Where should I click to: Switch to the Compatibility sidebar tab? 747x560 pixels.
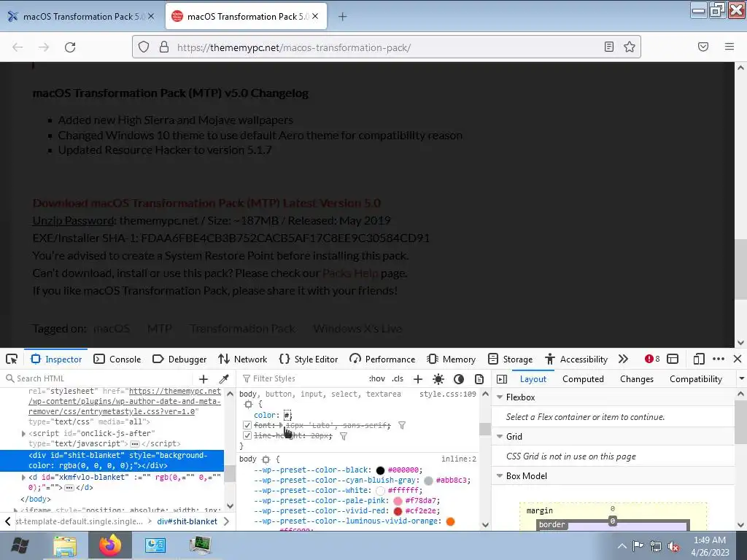click(695, 379)
